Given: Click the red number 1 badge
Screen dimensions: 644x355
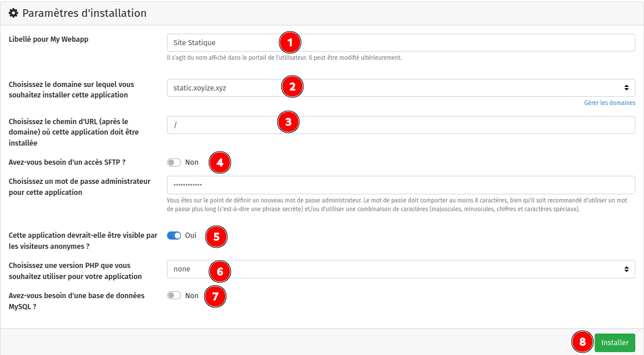Looking at the screenshot, I should (x=290, y=42).
